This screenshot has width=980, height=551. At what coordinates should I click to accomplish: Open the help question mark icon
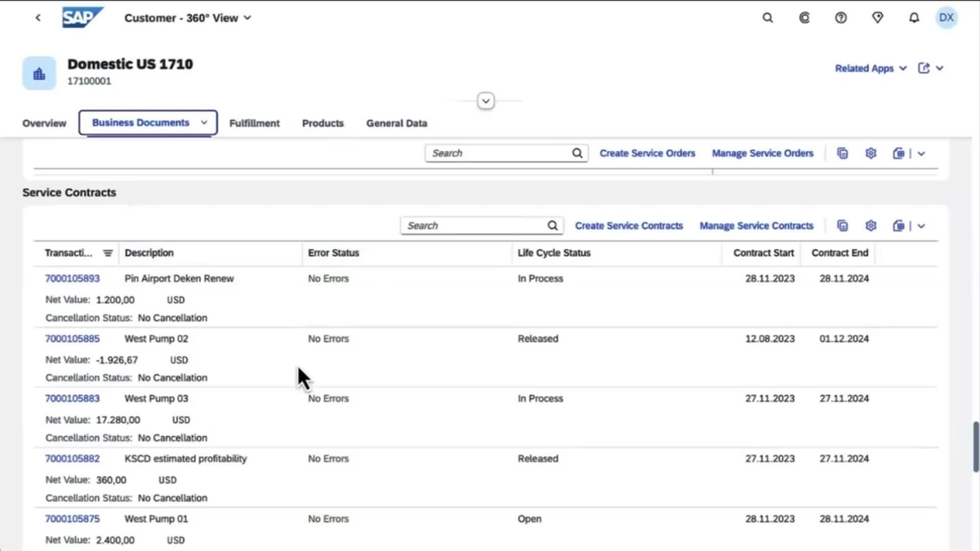(x=840, y=18)
